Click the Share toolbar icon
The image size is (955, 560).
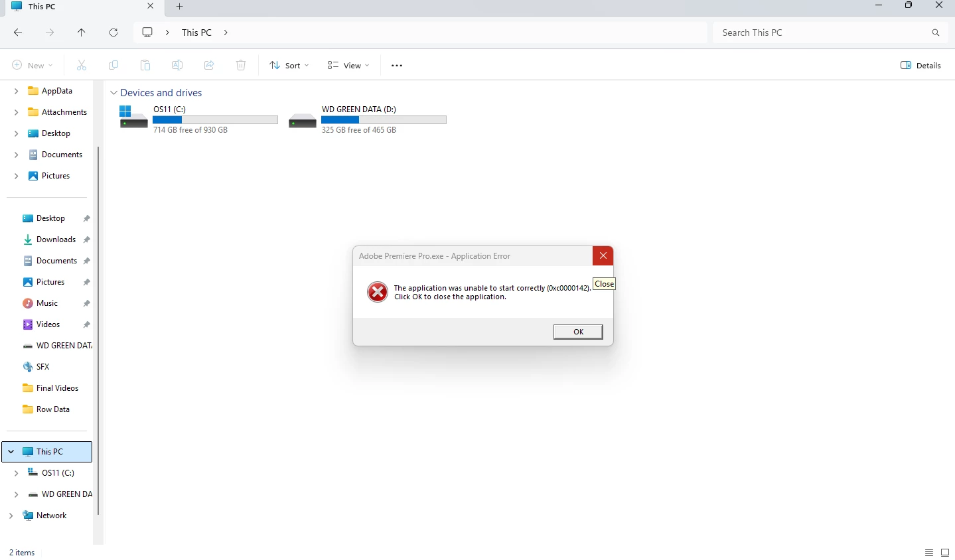209,65
